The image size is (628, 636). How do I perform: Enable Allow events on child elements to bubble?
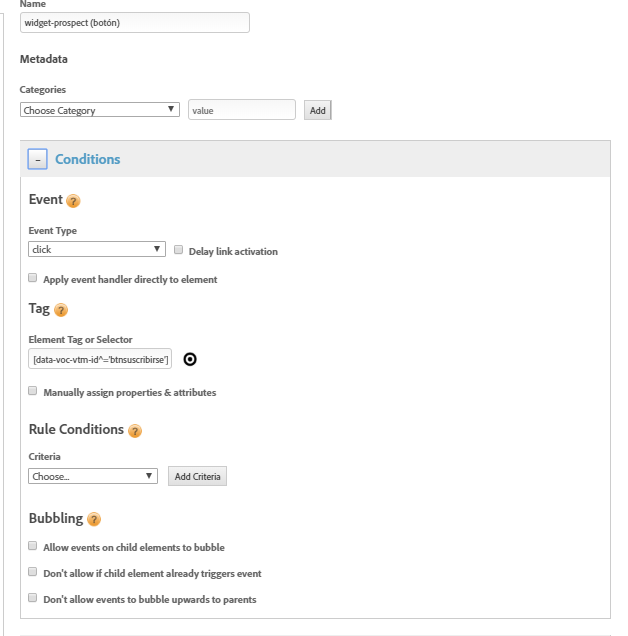pos(33,546)
